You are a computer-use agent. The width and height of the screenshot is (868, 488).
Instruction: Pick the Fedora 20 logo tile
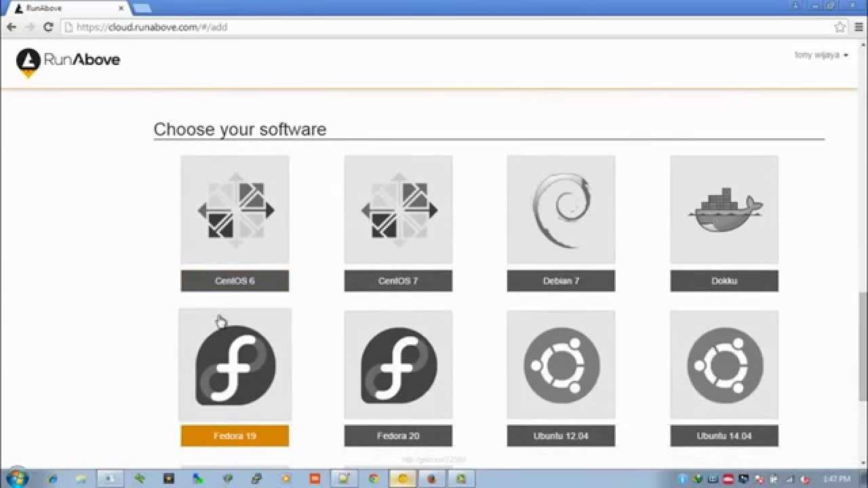click(x=398, y=365)
